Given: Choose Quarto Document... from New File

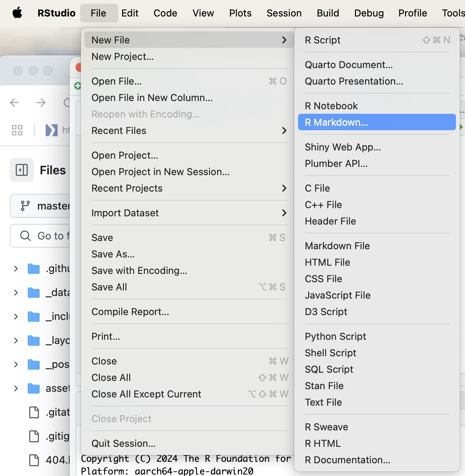Looking at the screenshot, I should [x=377, y=65].
